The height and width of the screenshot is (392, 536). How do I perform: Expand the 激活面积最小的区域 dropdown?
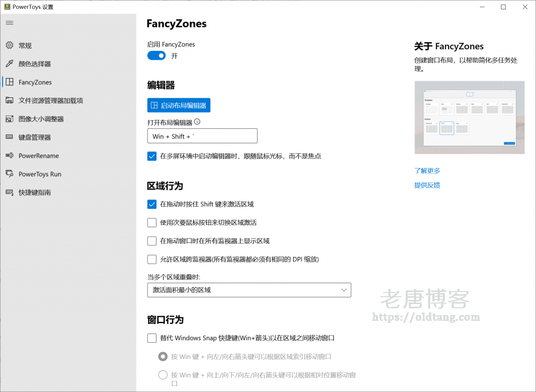click(249, 290)
